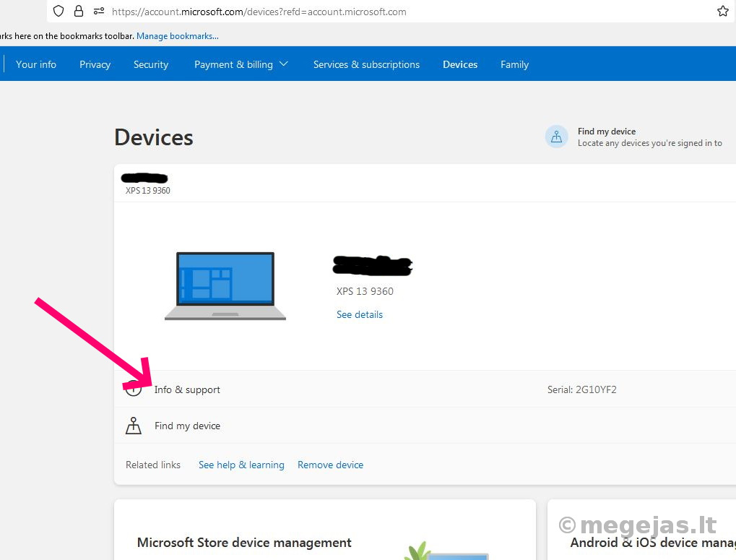Click the XPS 13 9360 card header text

tap(148, 191)
